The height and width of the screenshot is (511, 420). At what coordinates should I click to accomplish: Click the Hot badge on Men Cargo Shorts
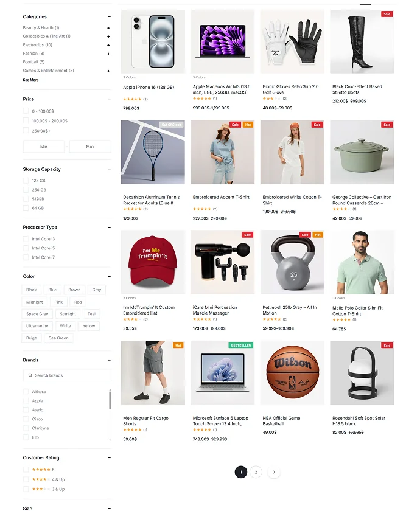coord(178,346)
